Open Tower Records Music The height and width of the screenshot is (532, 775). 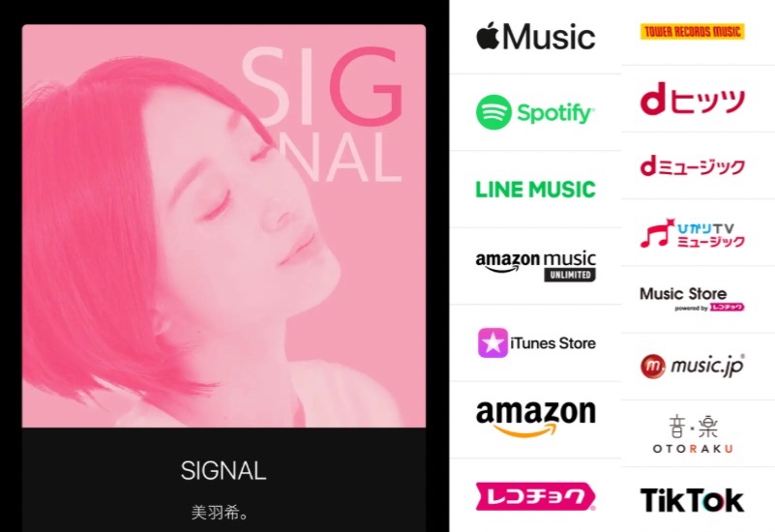click(692, 32)
